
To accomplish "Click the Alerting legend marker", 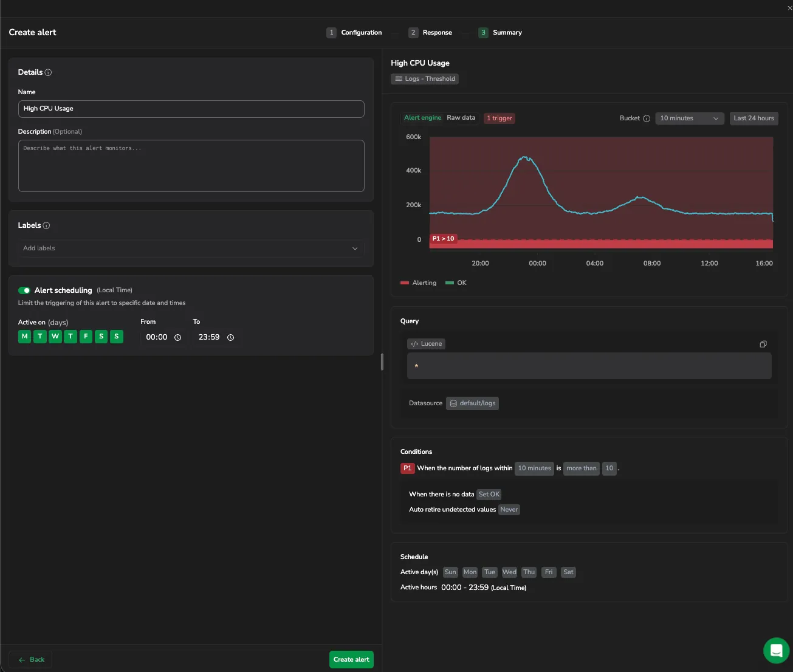I will (405, 283).
